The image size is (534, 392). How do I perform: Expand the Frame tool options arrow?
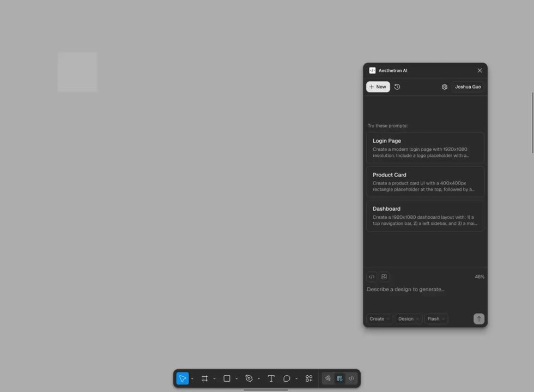point(215,379)
